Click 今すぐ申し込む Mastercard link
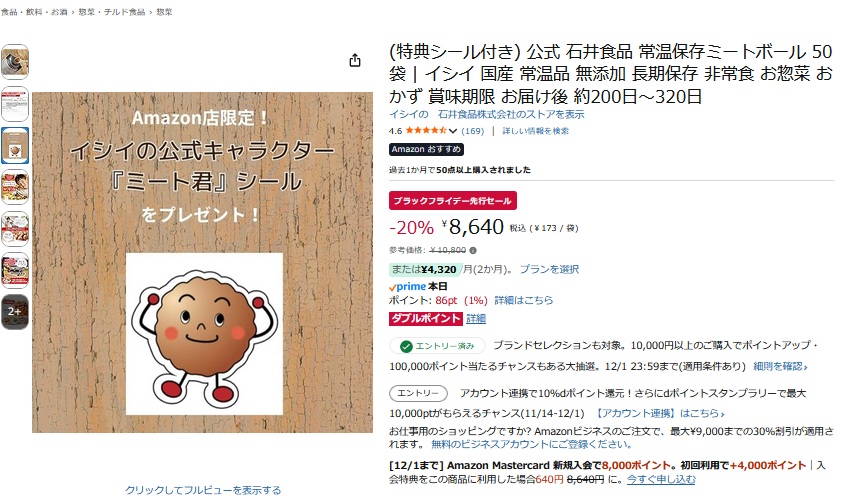Screen dimensions: 849x498 click(661, 479)
